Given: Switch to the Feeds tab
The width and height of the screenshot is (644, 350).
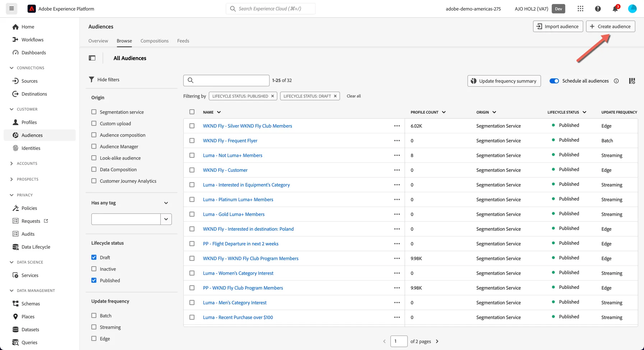Looking at the screenshot, I should pos(183,41).
